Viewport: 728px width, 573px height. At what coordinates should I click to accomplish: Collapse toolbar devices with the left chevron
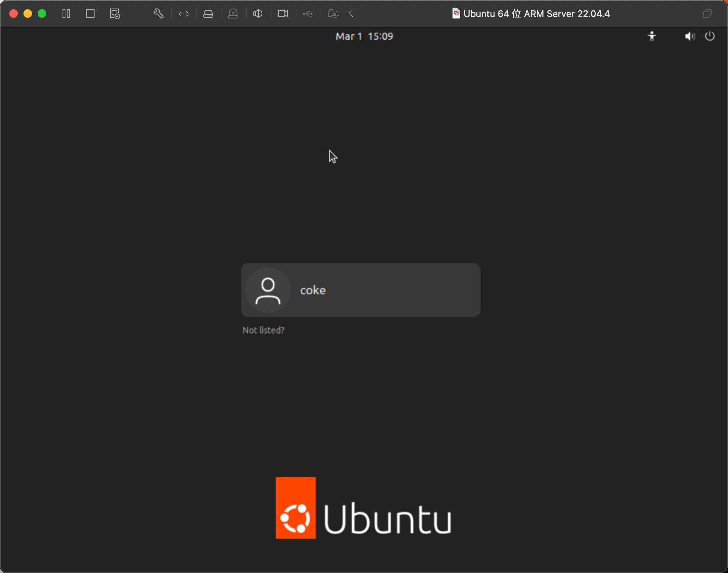tap(351, 14)
